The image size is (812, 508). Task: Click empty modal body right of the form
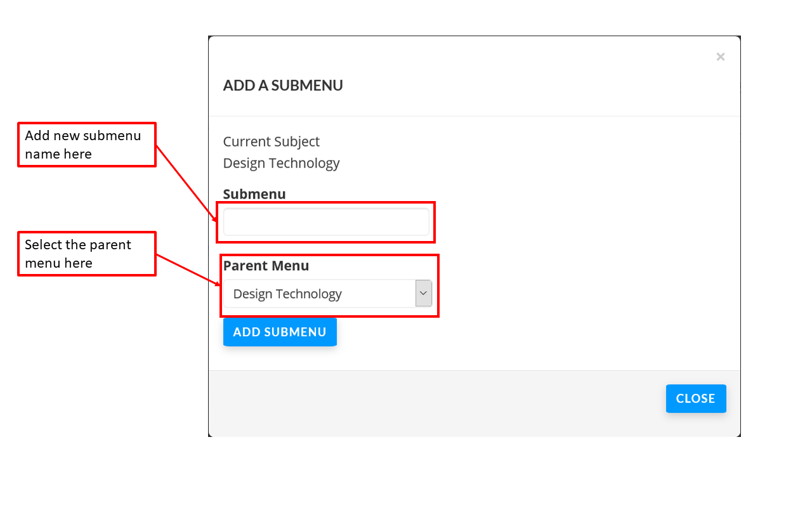coord(584,254)
